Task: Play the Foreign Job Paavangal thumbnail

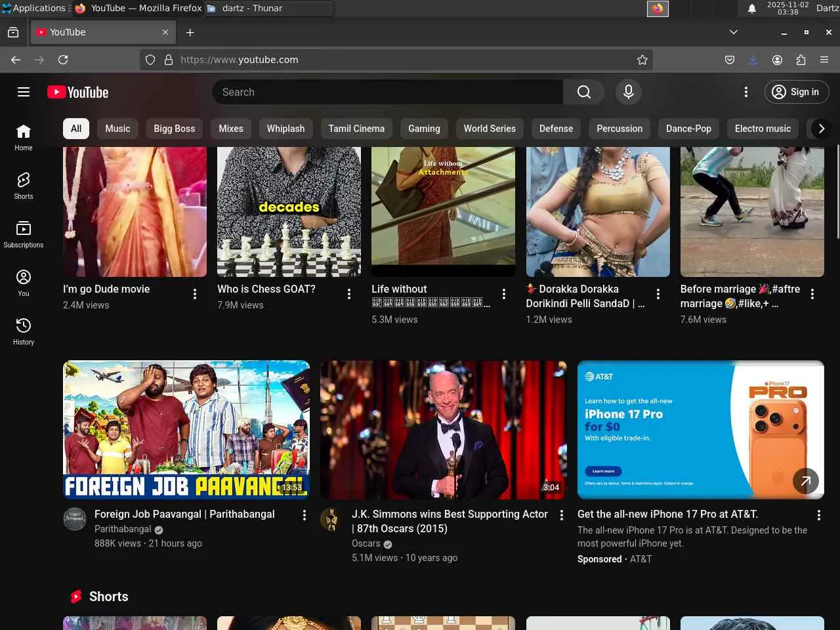Action: coord(186,430)
